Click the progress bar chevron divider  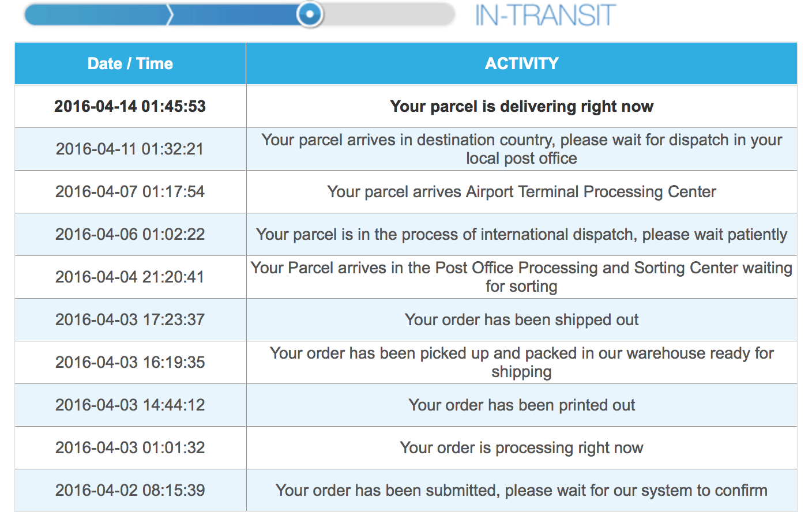[x=170, y=14]
